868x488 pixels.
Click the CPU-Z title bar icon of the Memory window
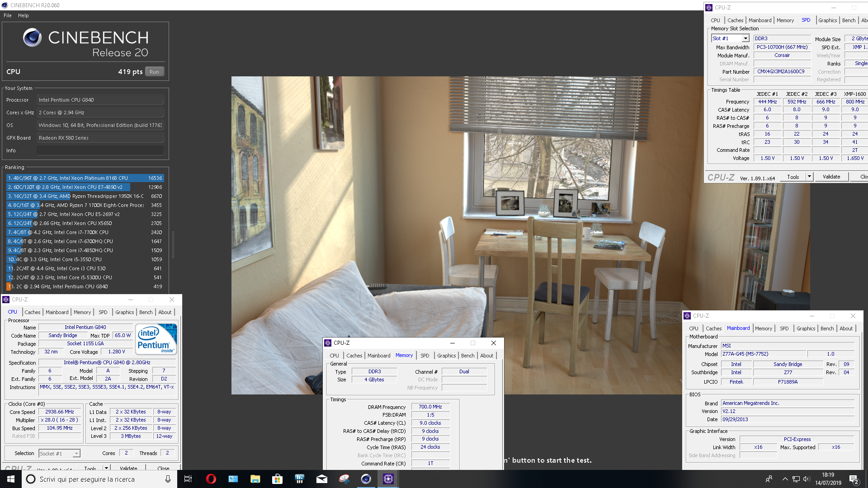tap(328, 343)
